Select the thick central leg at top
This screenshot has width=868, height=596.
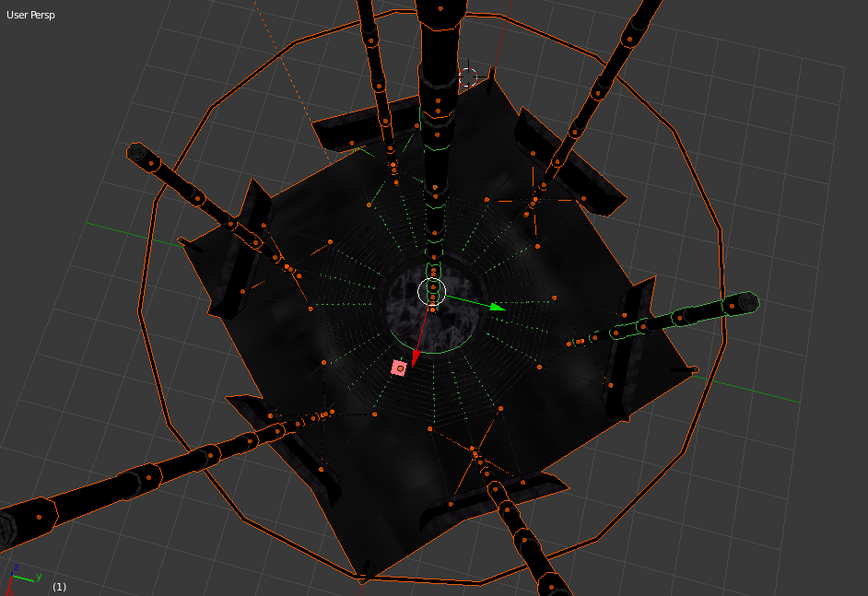click(x=438, y=74)
